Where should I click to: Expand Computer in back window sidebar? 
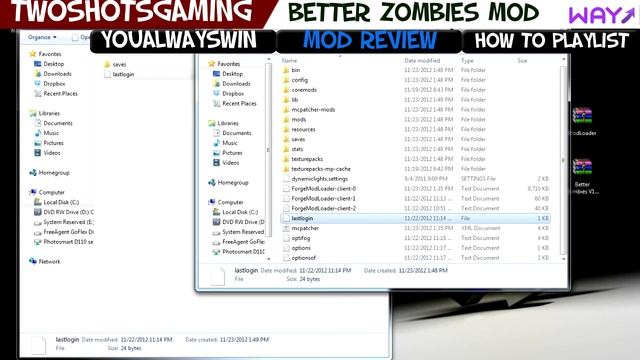51,192
